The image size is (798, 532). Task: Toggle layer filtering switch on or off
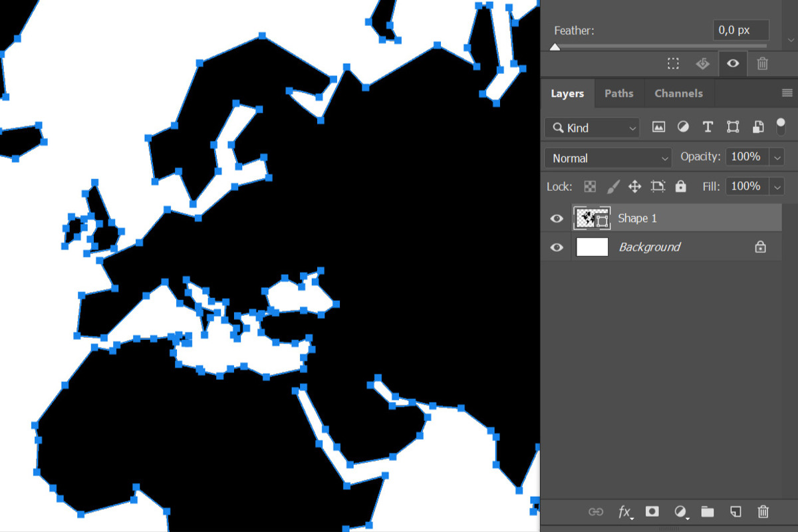tap(781, 127)
